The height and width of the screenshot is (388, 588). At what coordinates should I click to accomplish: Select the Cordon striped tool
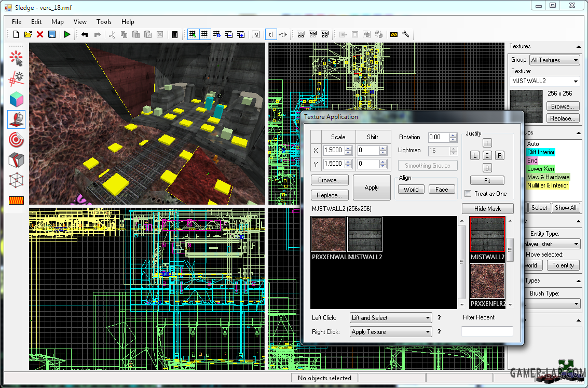(16, 200)
